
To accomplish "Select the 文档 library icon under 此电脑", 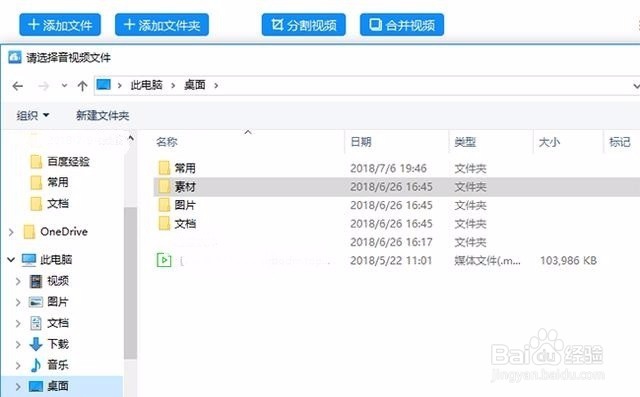I will (36, 323).
